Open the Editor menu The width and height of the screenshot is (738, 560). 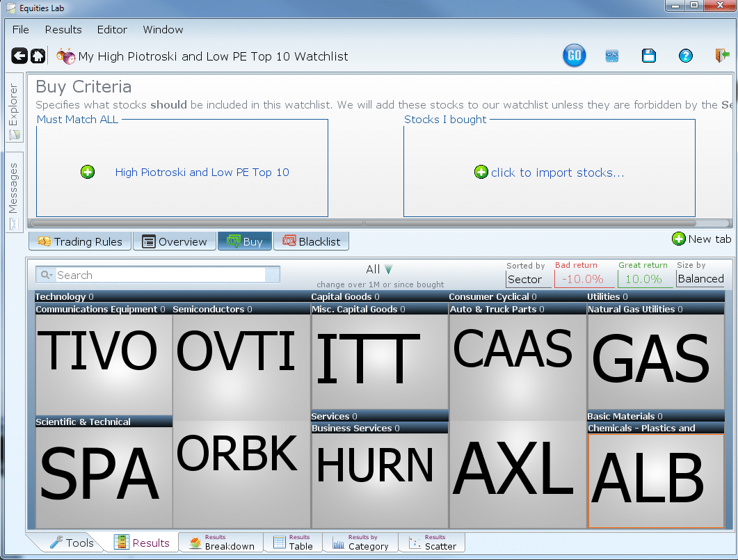tap(112, 30)
